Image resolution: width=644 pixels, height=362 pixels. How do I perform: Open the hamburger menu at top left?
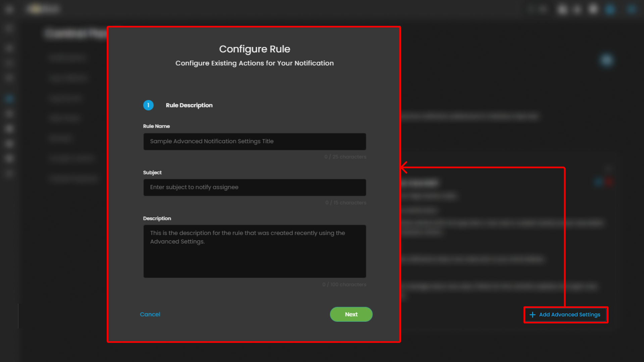[x=9, y=9]
